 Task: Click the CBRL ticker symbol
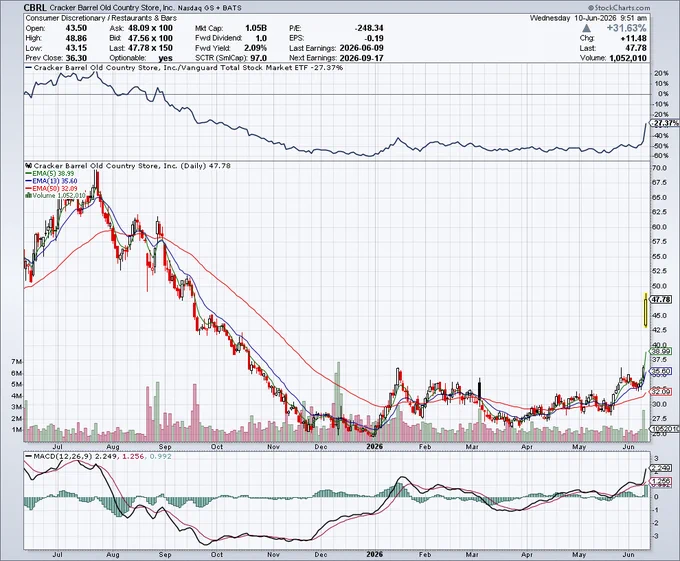[x=35, y=7]
